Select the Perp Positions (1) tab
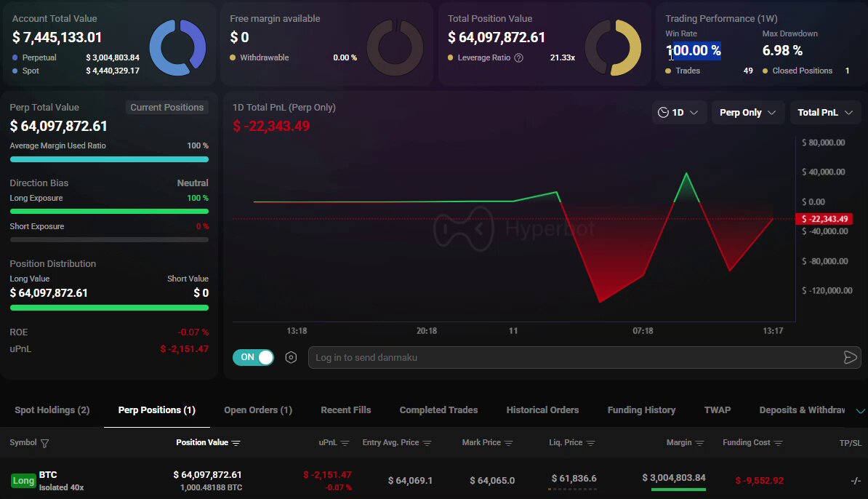This screenshot has width=868, height=499. click(x=156, y=410)
